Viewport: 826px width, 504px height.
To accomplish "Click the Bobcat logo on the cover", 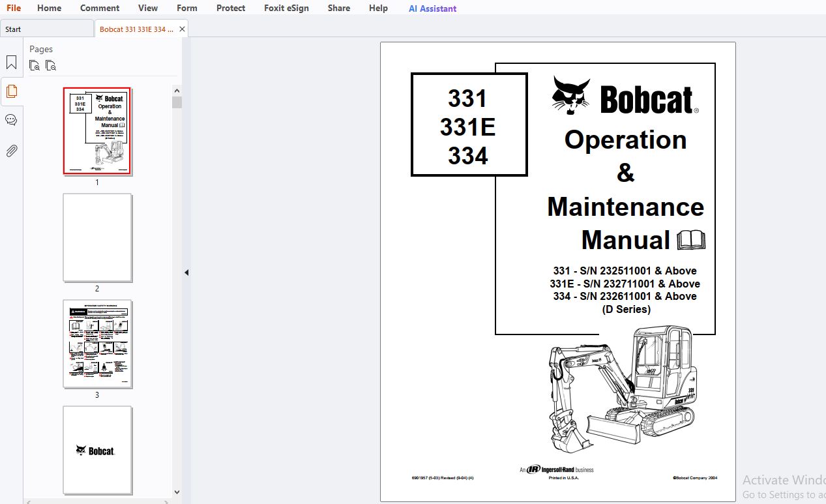I will click(x=625, y=96).
